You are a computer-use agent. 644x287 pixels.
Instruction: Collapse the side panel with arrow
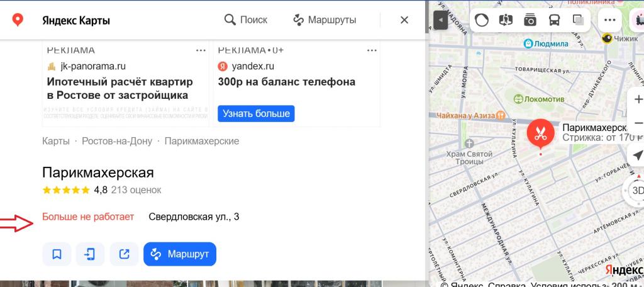[440, 20]
